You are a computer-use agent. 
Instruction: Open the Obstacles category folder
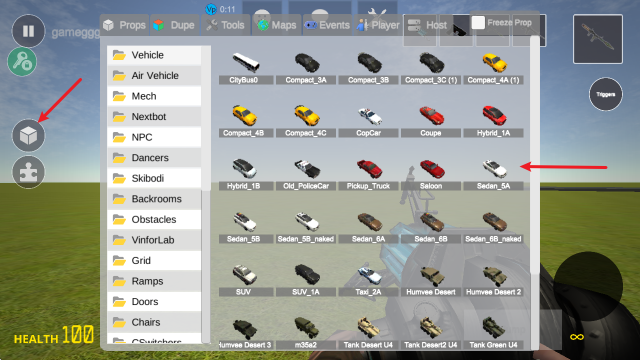154,220
